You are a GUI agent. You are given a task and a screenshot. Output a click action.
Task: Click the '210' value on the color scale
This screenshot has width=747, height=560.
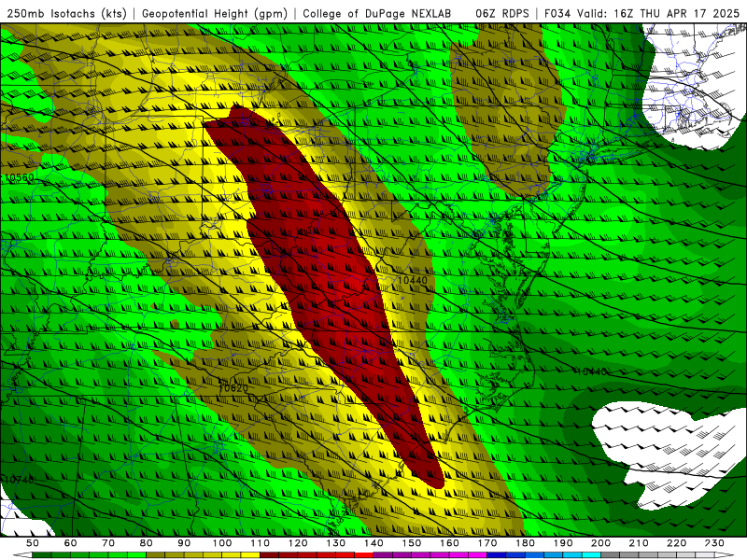click(x=639, y=543)
